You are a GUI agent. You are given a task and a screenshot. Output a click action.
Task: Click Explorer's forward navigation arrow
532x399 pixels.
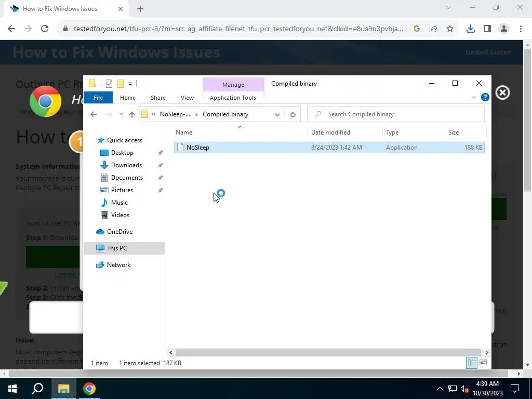(109, 114)
